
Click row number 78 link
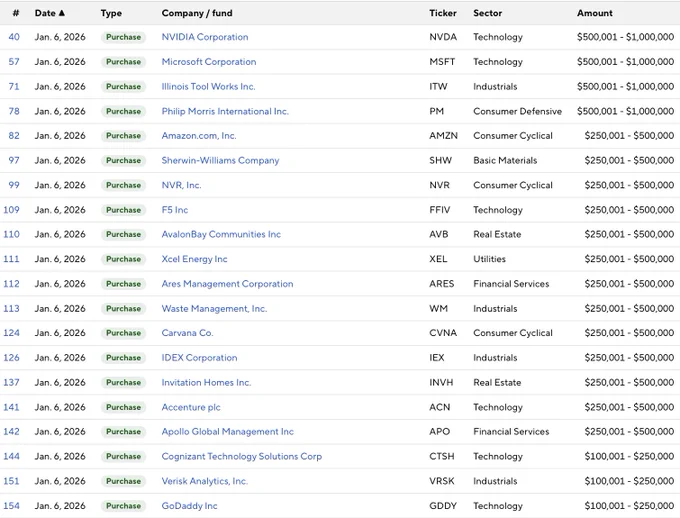click(14, 111)
